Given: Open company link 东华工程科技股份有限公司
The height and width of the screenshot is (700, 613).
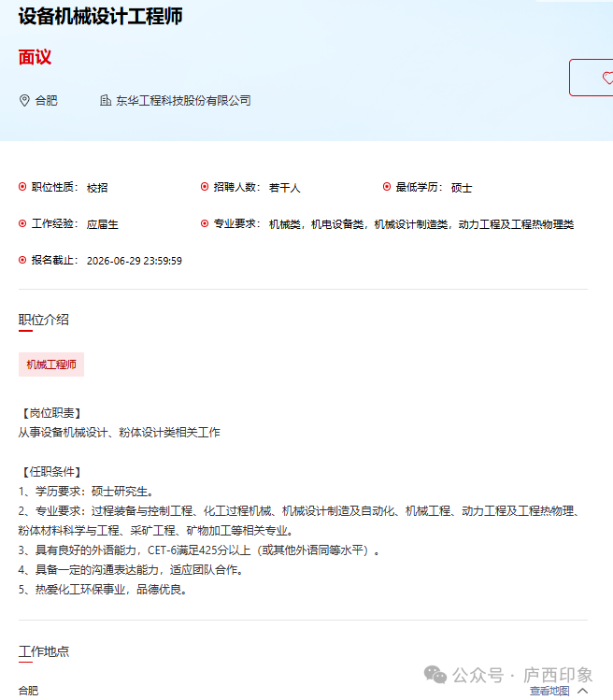Looking at the screenshot, I should tap(183, 100).
